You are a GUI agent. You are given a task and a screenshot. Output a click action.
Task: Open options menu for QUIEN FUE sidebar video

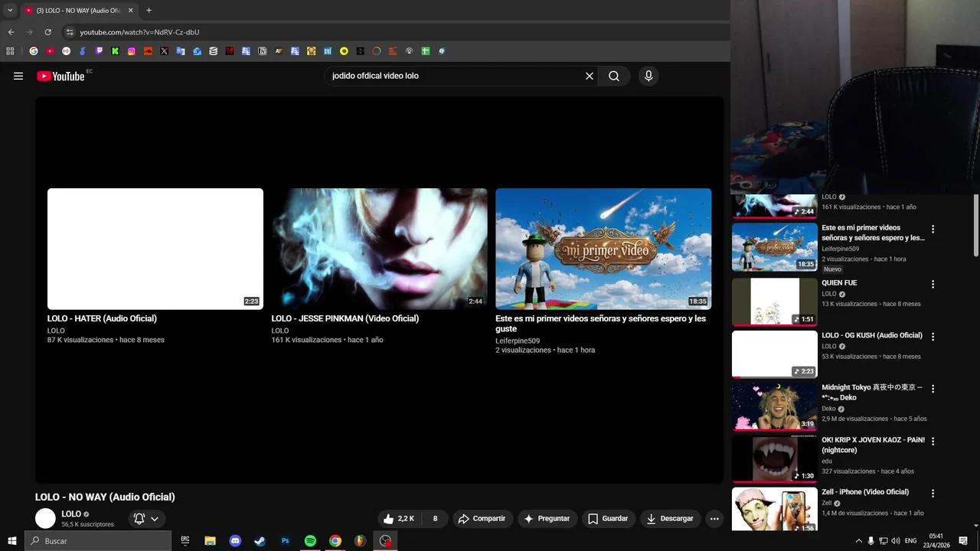pos(933,284)
